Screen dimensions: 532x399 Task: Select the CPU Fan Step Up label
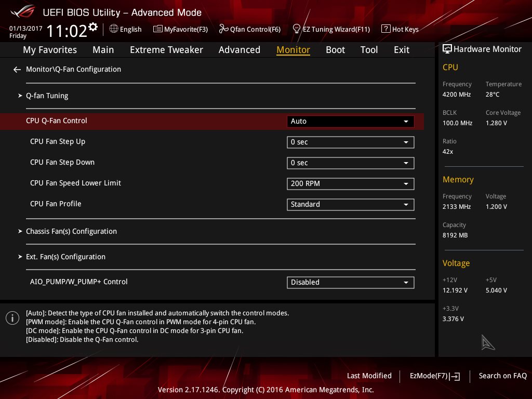(x=58, y=141)
